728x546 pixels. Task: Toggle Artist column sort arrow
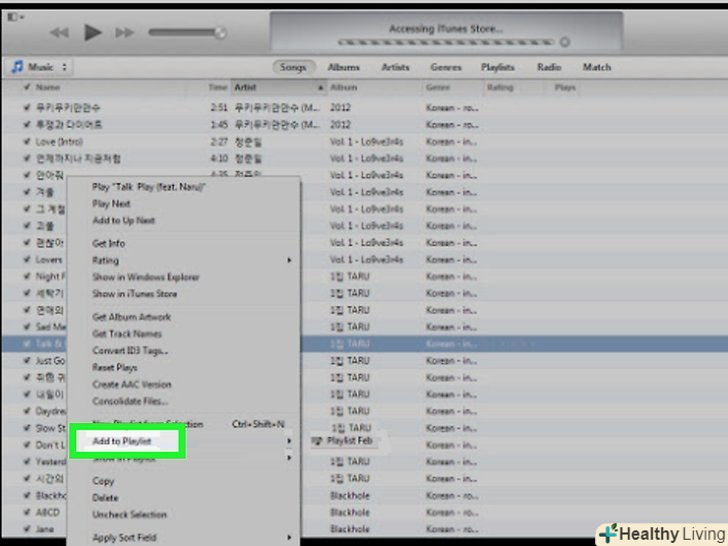tap(320, 88)
